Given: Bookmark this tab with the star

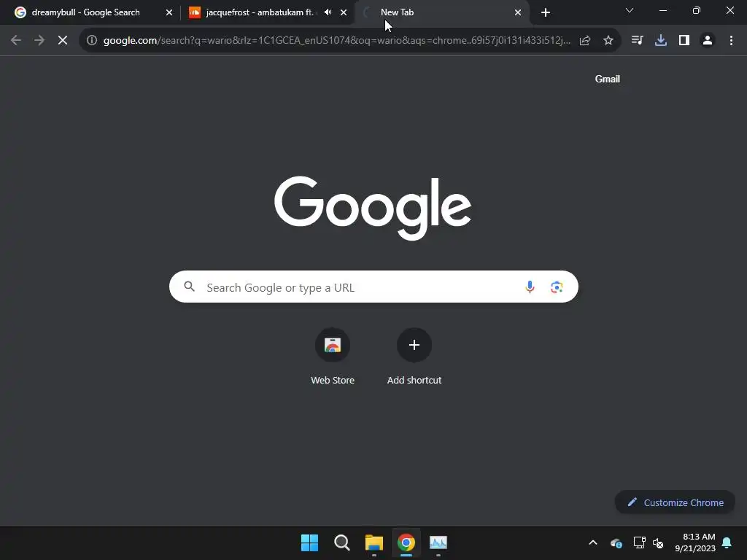Looking at the screenshot, I should click(608, 41).
